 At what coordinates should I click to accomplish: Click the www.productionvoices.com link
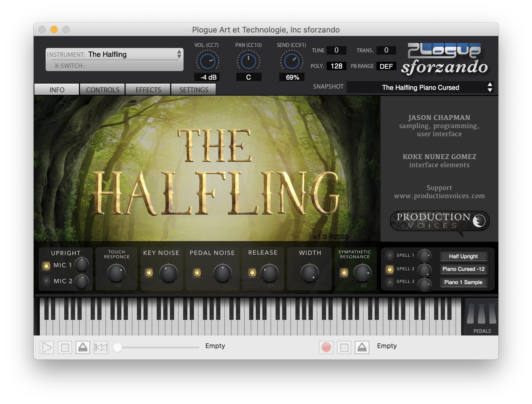[x=439, y=196]
